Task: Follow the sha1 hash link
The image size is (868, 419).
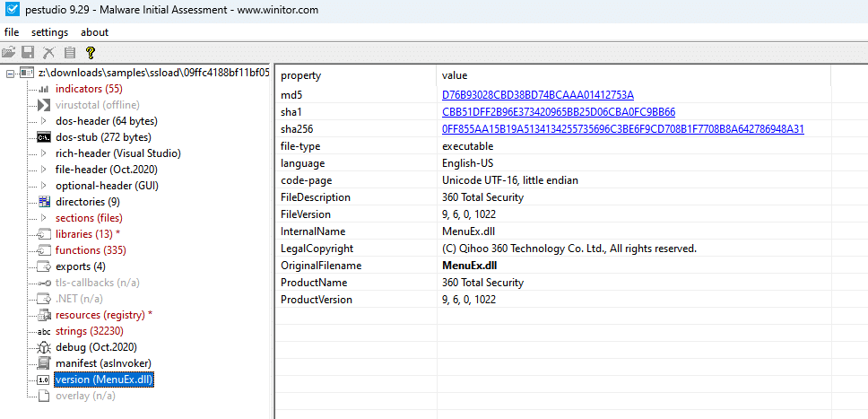Action: tap(559, 112)
